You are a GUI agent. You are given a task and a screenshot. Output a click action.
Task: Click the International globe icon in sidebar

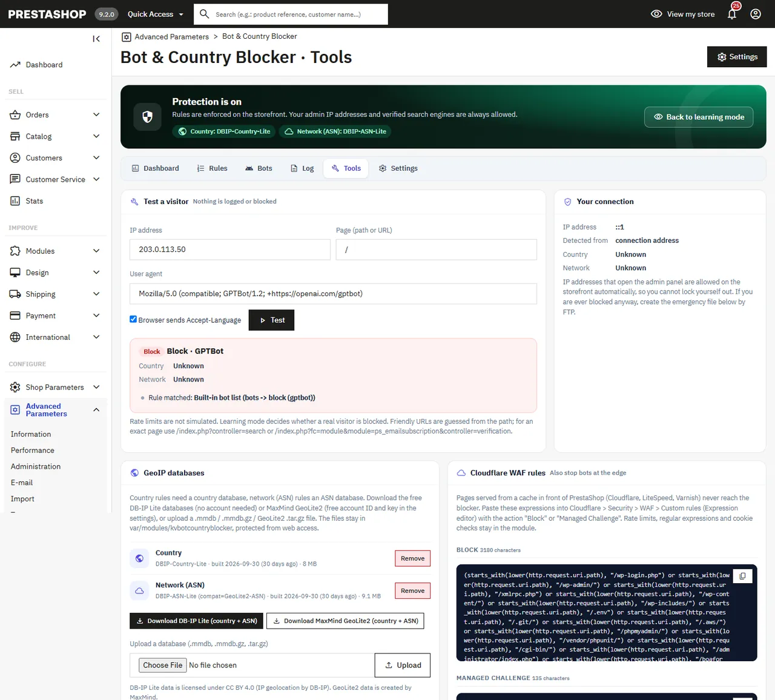[15, 337]
